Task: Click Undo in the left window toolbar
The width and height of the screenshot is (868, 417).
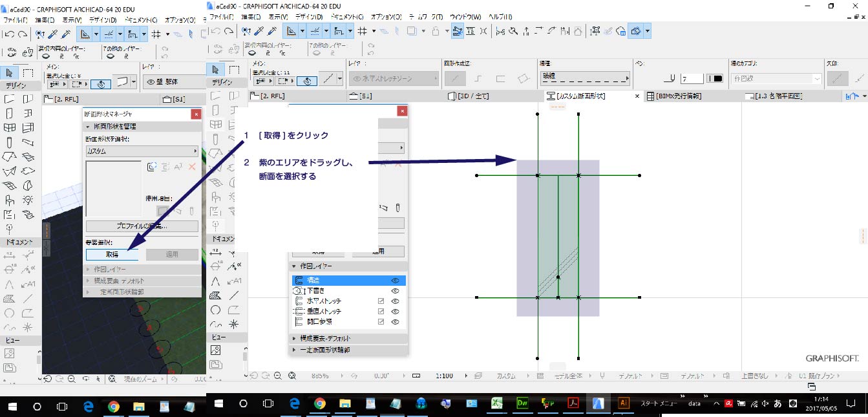Action: click(10, 34)
